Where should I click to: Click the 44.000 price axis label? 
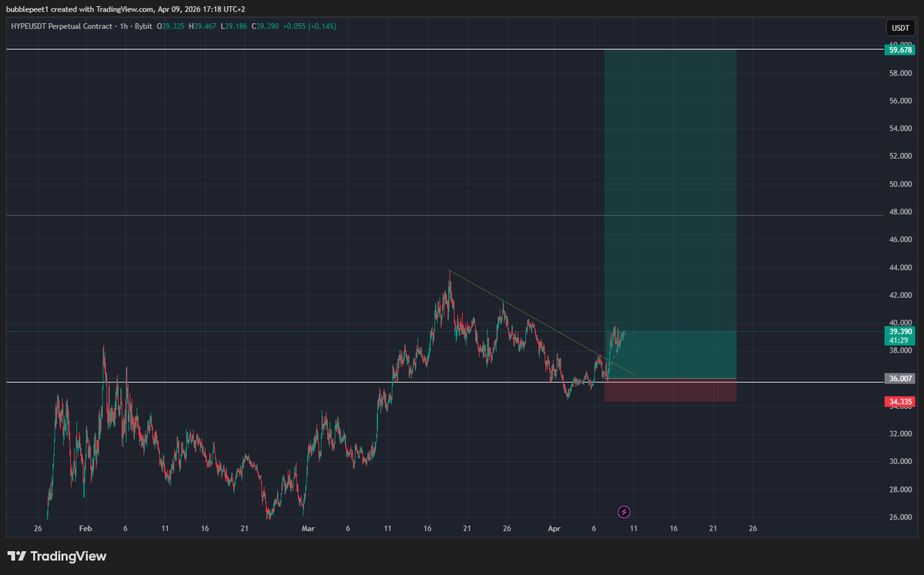coord(900,267)
